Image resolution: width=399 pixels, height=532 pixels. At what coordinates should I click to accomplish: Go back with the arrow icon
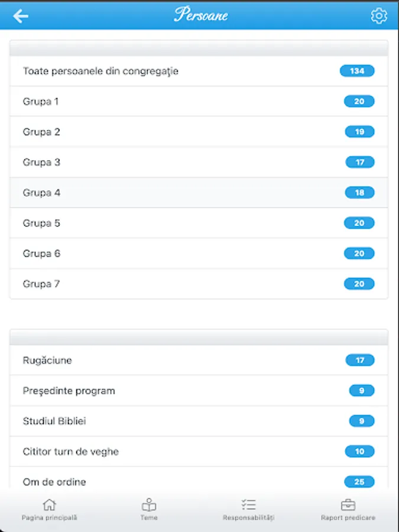pos(21,16)
